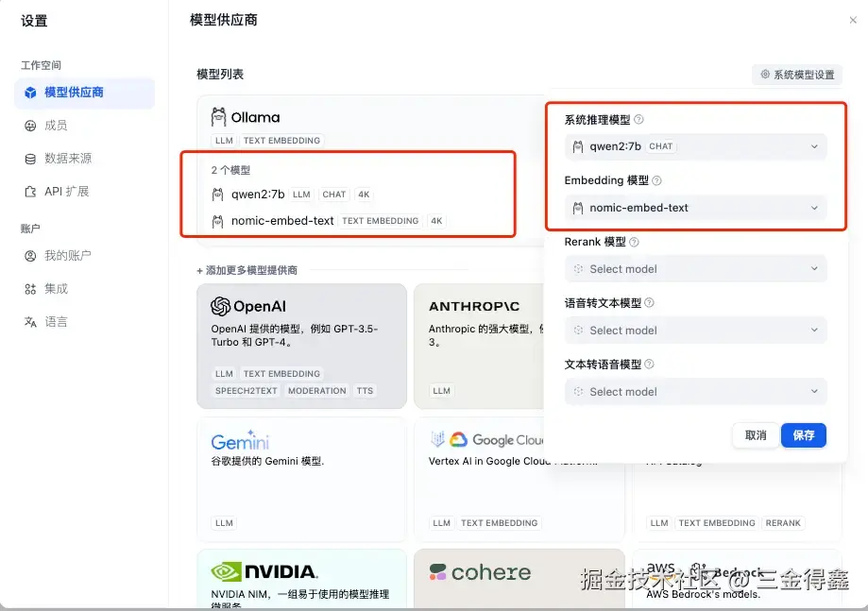
Task: Open the 语音转文本模型 Select model dropdown
Action: 696,331
